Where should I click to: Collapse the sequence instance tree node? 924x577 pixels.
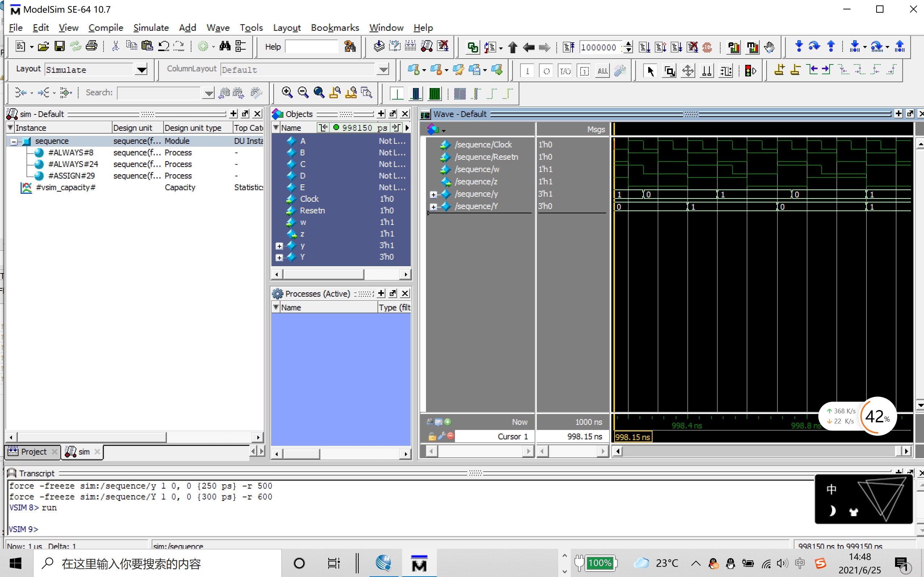(x=14, y=142)
